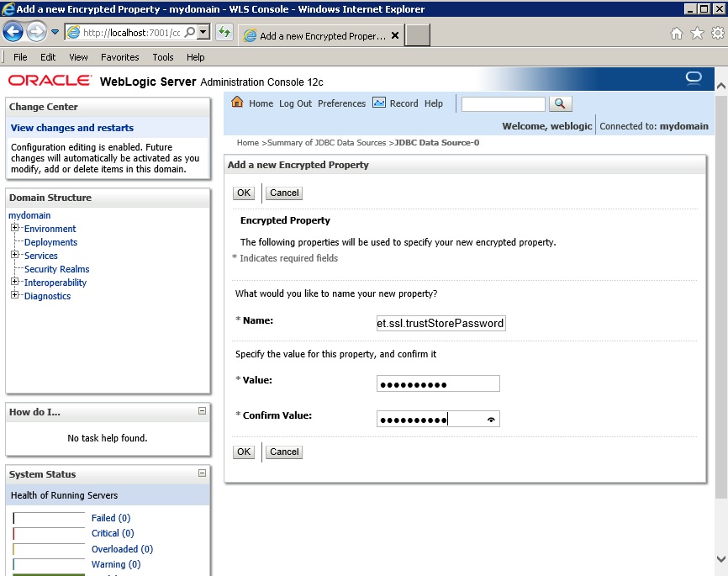Open Diagnostics in Domain Structure
This screenshot has height=576, width=728.
tap(47, 296)
